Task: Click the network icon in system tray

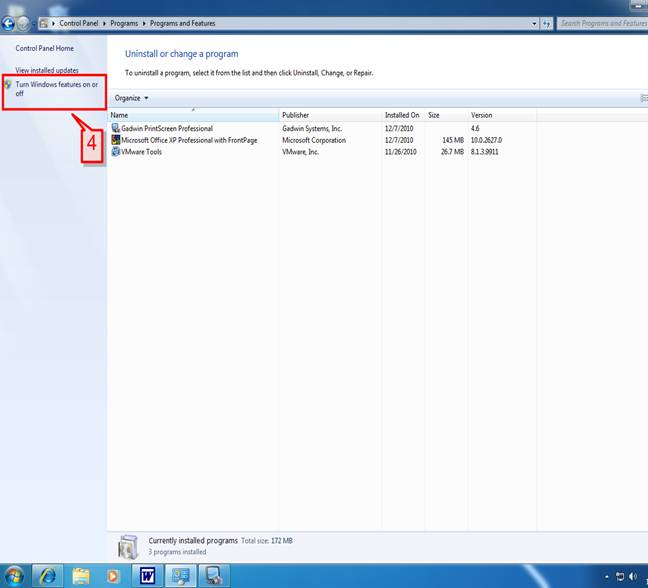Action: coord(619,576)
